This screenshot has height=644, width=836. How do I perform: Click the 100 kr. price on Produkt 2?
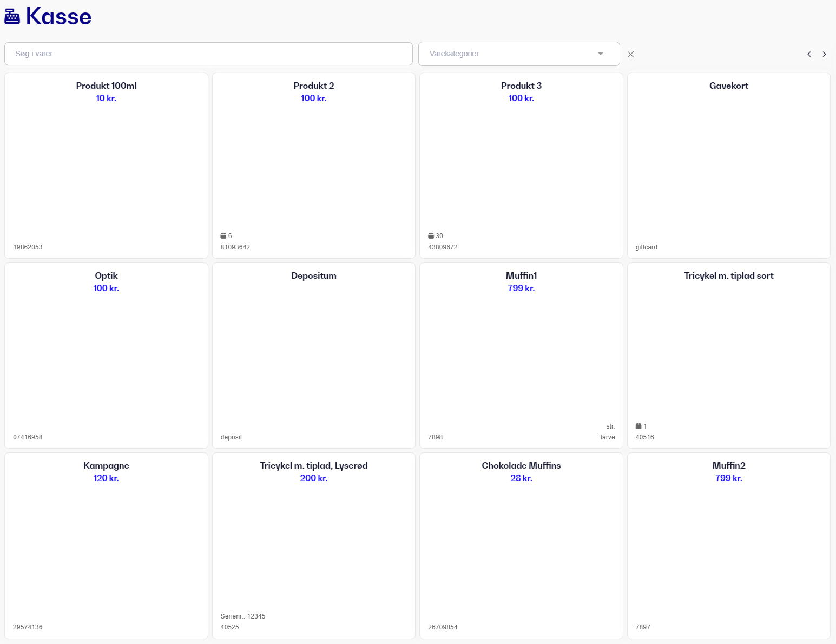(x=314, y=98)
